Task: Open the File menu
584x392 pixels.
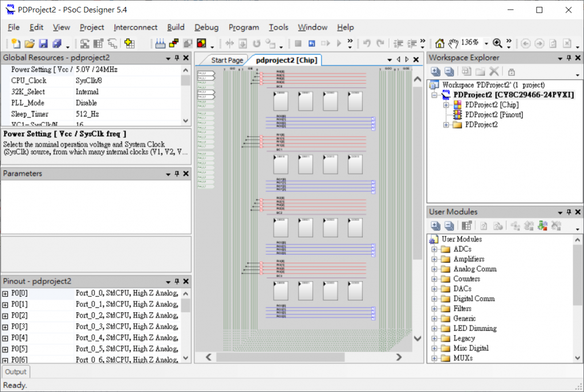Action: point(14,27)
